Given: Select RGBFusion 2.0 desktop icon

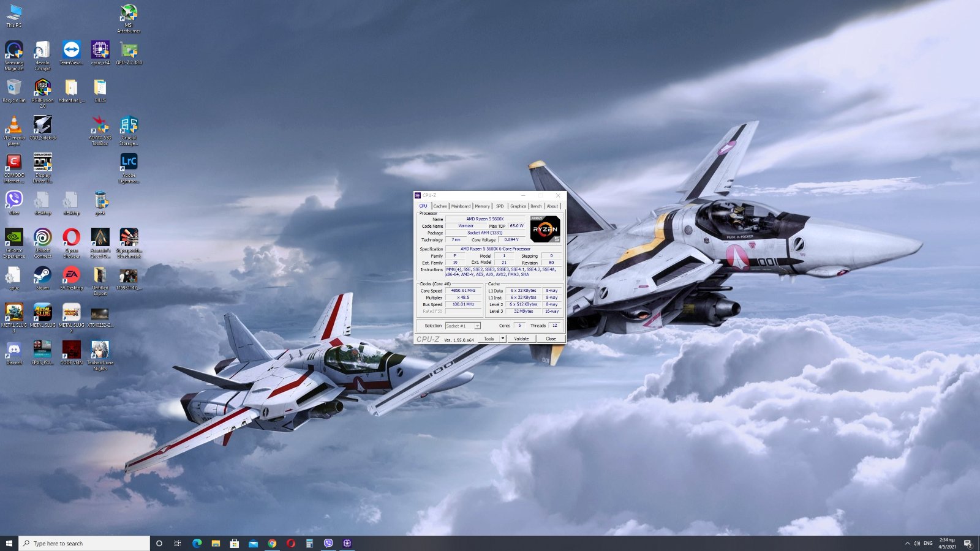Looking at the screenshot, I should point(42,94).
